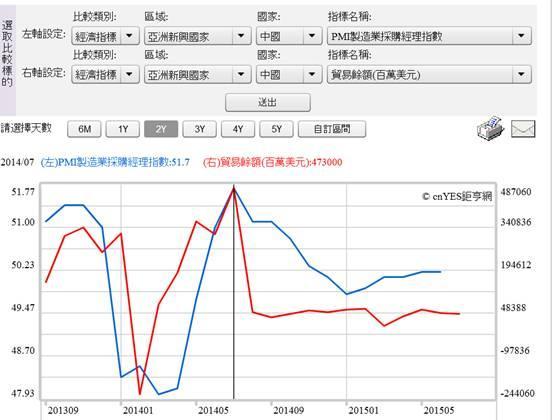Click the 201309 x-axis label
This screenshot has height=420, width=553.
[63, 410]
